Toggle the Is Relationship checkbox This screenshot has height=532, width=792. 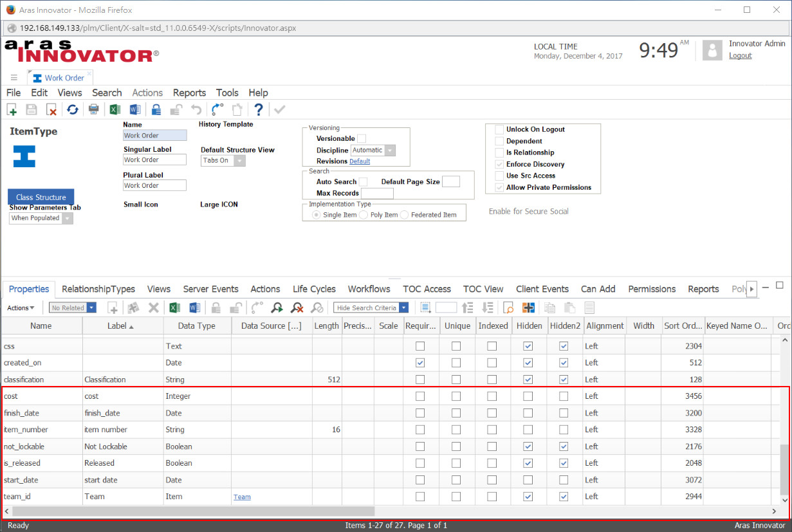[x=499, y=152]
